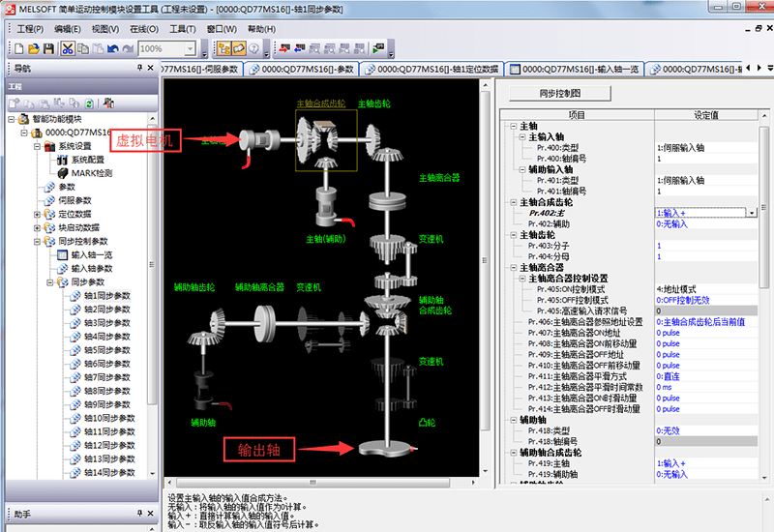Click the Help question mark toolbar icon

pos(254,48)
